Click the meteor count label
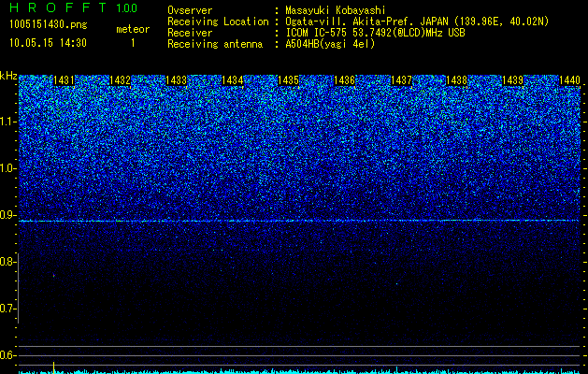The width and height of the screenshot is (588, 374). click(133, 29)
